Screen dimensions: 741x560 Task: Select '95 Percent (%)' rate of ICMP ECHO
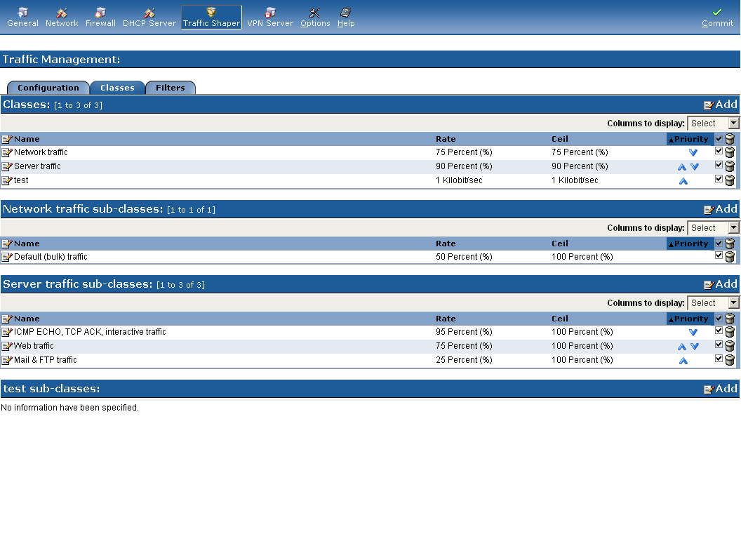(464, 332)
